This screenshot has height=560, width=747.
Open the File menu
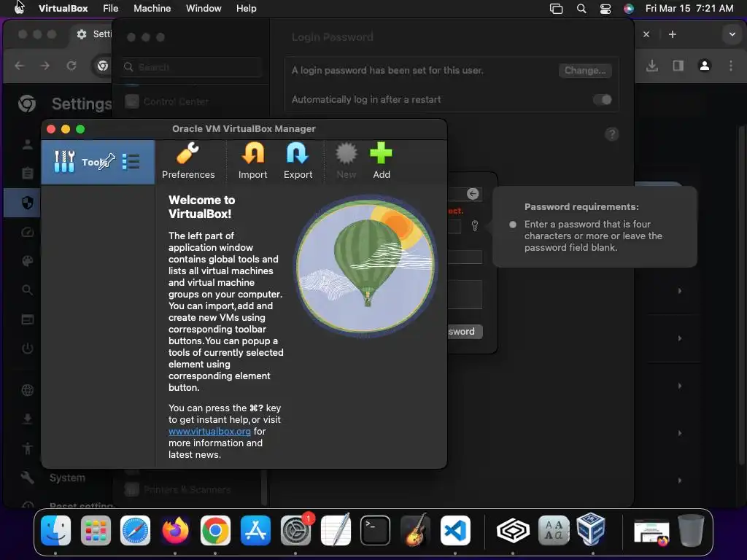111,8
